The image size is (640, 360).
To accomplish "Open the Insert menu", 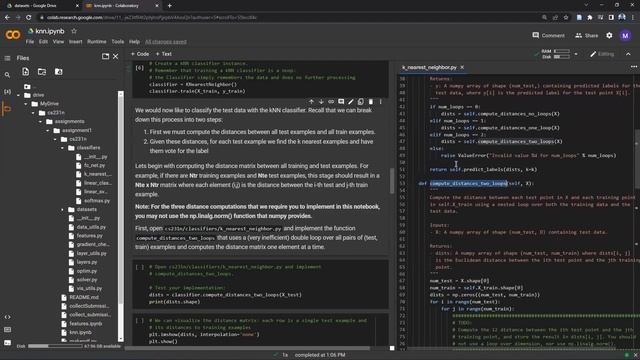I will click(x=76, y=42).
